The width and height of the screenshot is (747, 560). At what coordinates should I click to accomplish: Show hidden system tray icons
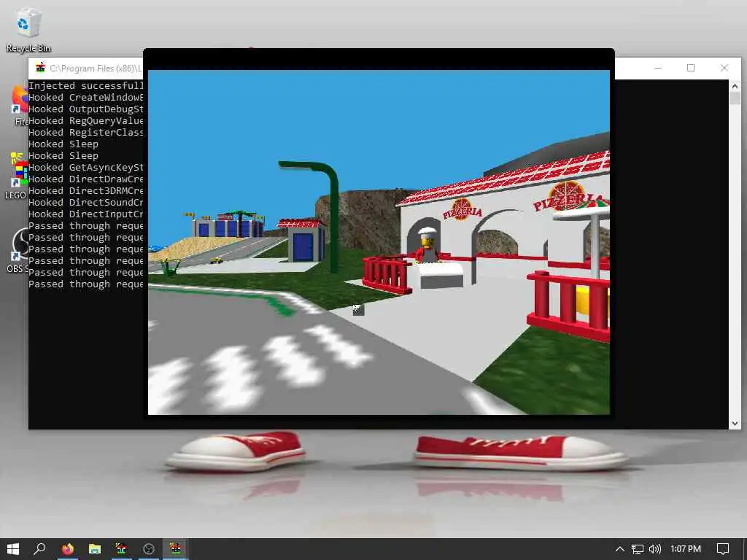click(x=620, y=549)
